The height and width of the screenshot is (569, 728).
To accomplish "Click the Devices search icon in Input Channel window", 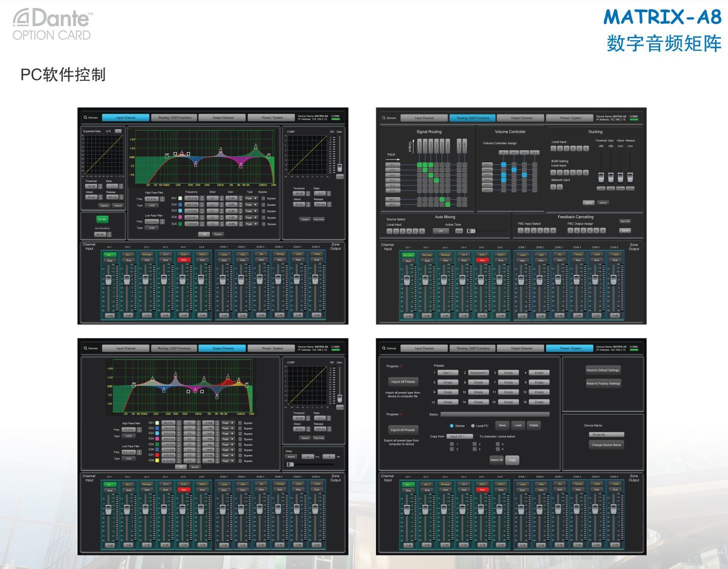I will click(85, 117).
